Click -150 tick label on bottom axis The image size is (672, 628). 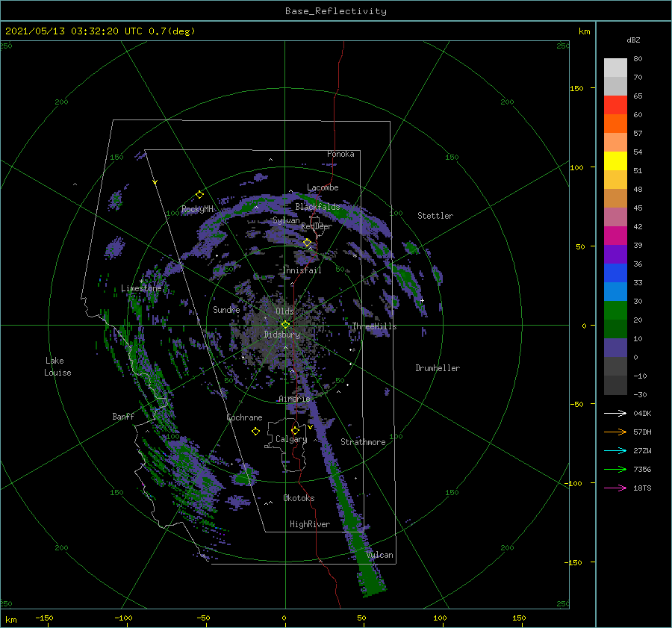pos(44,618)
